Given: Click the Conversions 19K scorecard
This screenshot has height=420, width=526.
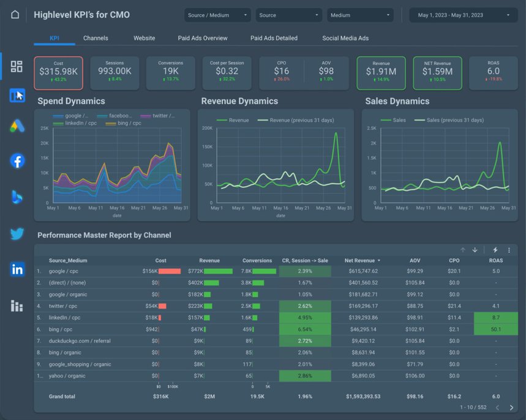Looking at the screenshot, I should (x=171, y=73).
